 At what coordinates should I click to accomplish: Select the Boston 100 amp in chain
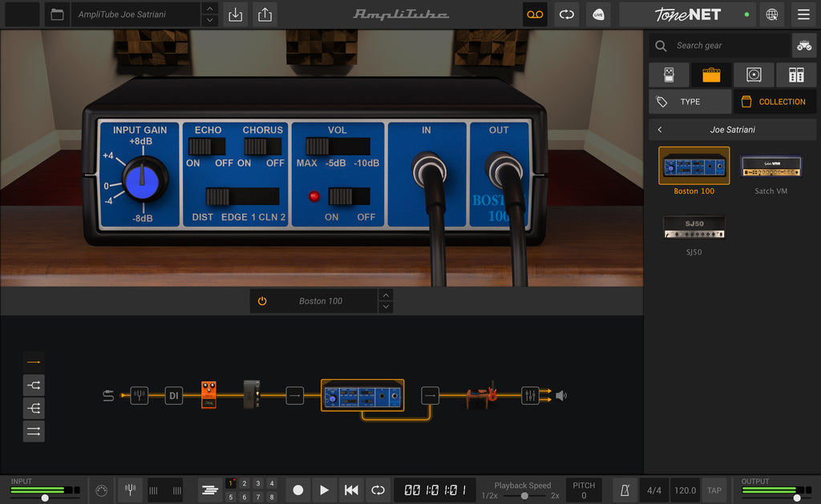coord(362,395)
